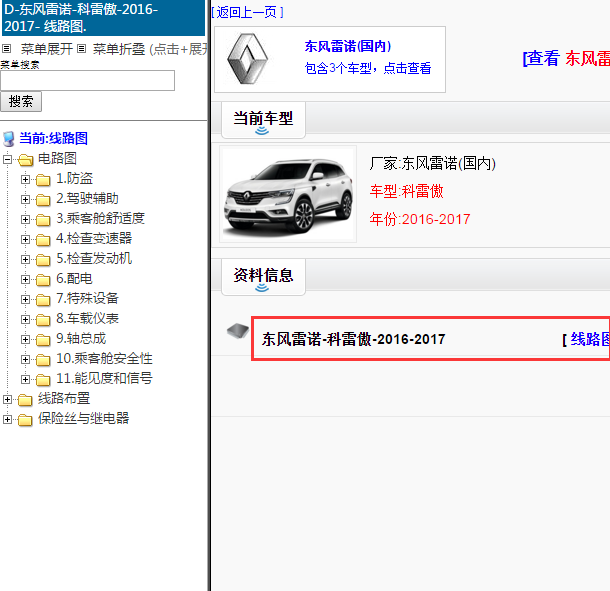Click the folder icon next to 9.轴总成

pos(43,340)
